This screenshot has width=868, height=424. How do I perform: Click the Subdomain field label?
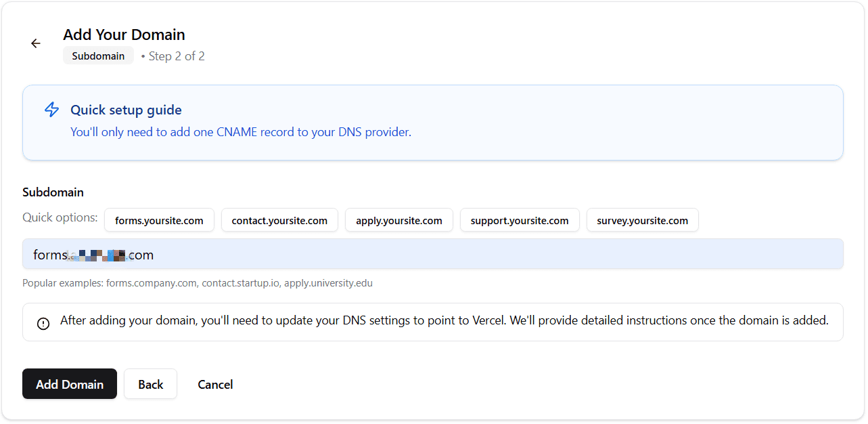click(53, 192)
